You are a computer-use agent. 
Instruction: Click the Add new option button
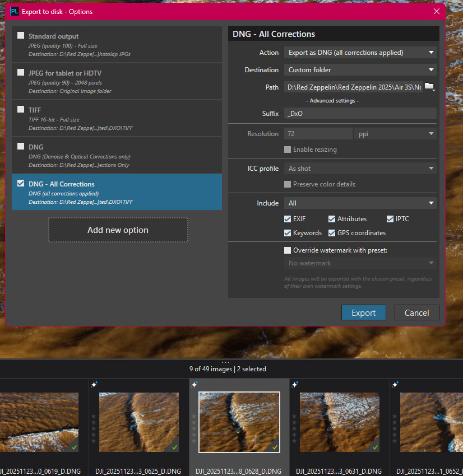click(x=118, y=230)
